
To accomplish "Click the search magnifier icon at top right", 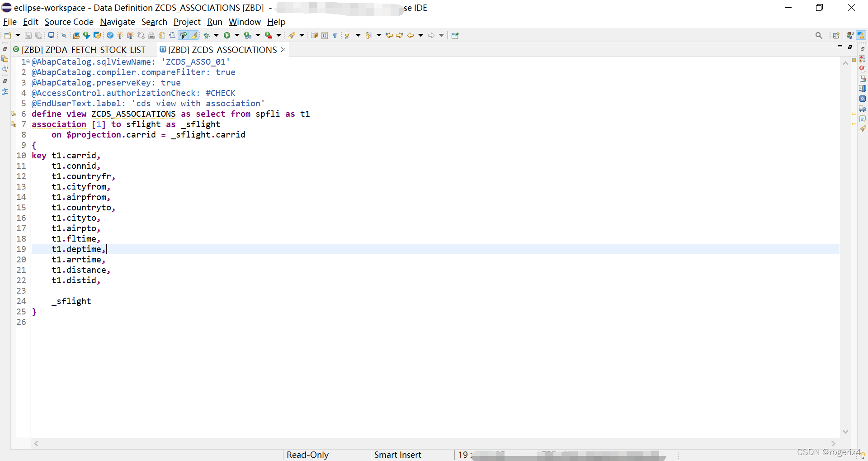I will point(819,35).
